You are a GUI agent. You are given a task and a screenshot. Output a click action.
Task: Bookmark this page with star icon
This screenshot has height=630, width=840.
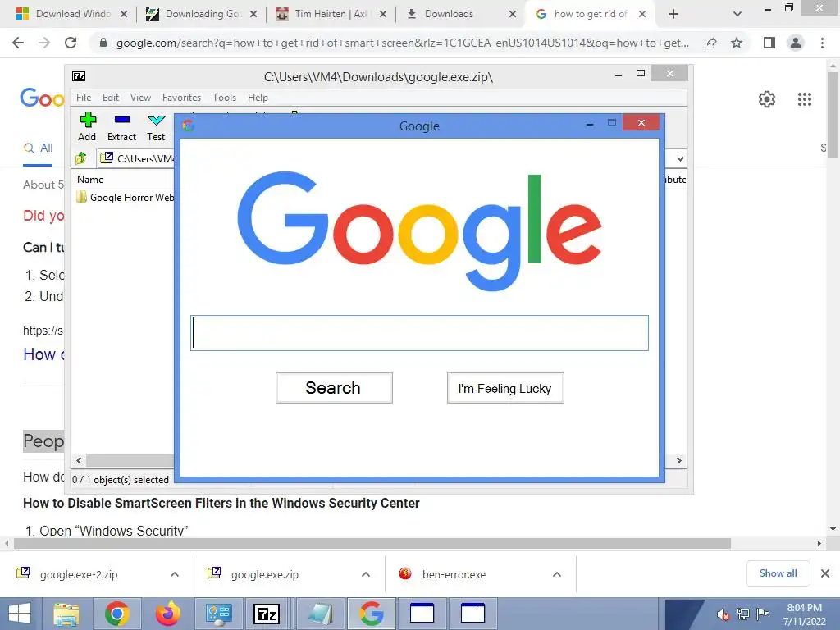click(x=737, y=43)
